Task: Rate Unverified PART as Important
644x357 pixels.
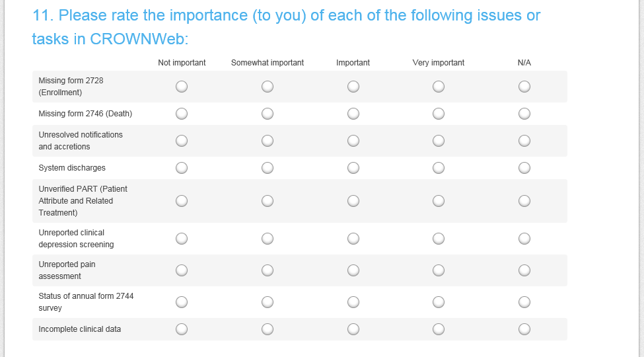Action: pyautogui.click(x=353, y=200)
